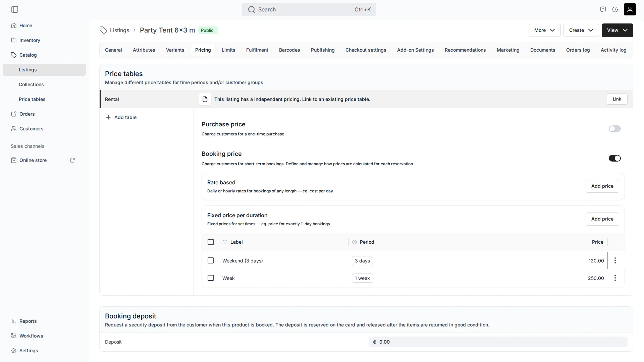
Task: Click the Reports chart icon
Action: click(x=14, y=321)
